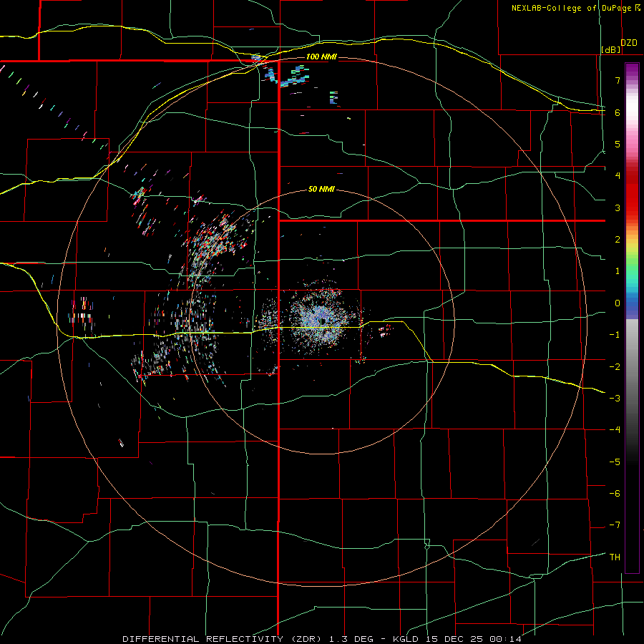Select the "-4" value on the dB scale
Image resolution: width=644 pixels, height=644 pixels.
(615, 430)
